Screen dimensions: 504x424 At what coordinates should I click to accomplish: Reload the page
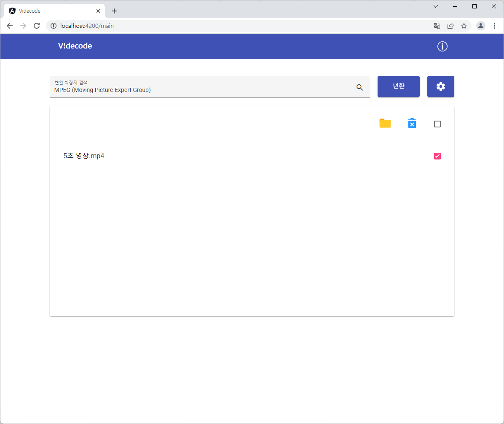(37, 26)
